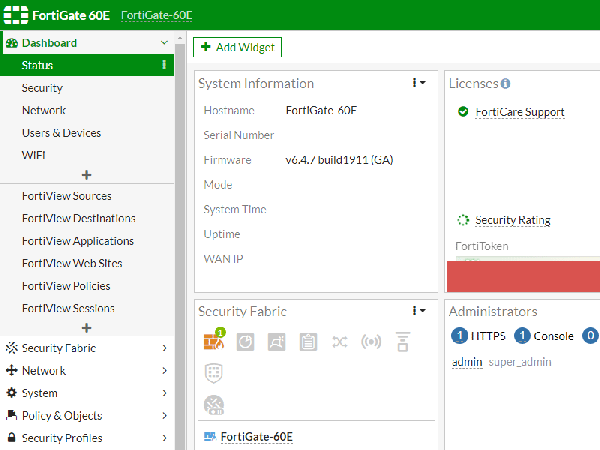Open the admin administrator link
Screen dimensions: 600x450
point(467,362)
